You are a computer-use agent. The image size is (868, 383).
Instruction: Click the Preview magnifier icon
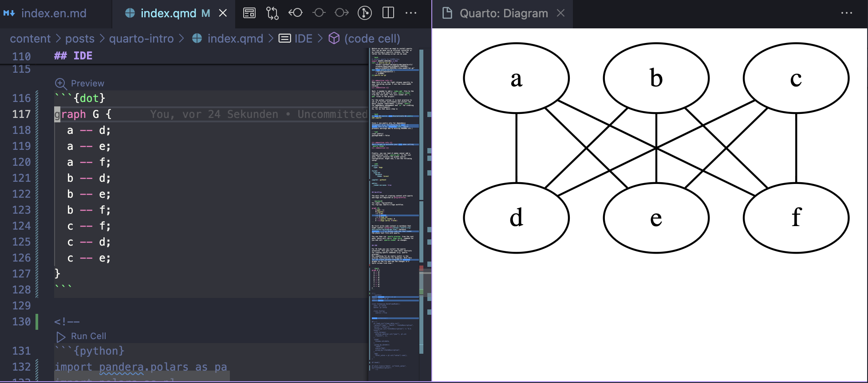click(x=60, y=83)
